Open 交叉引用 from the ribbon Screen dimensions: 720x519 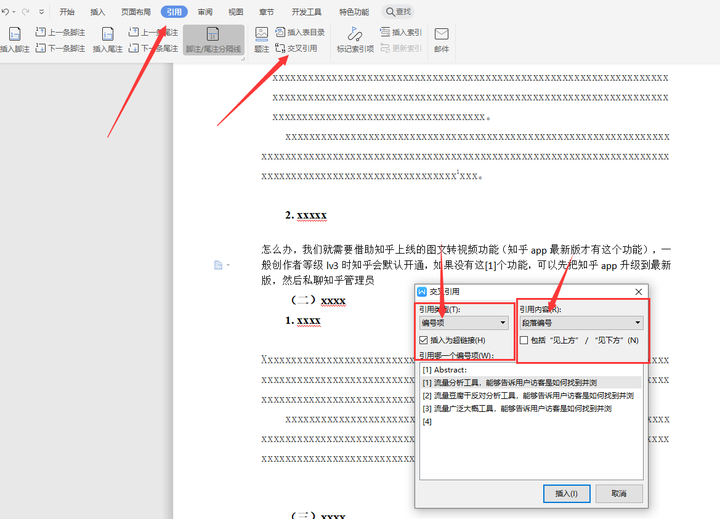296,48
